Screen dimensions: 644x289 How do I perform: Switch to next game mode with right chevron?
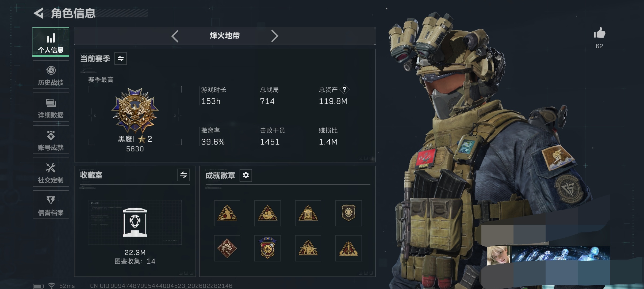pos(275,36)
